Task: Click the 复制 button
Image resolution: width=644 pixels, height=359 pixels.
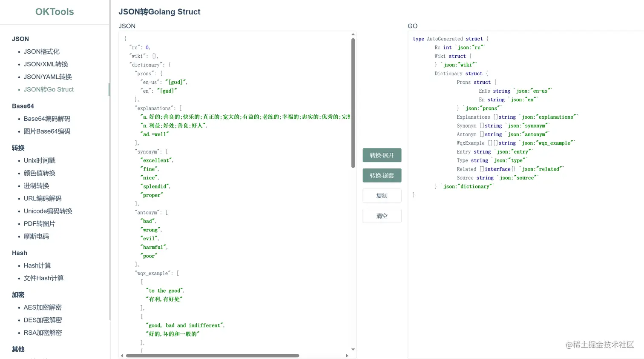Action: click(382, 196)
